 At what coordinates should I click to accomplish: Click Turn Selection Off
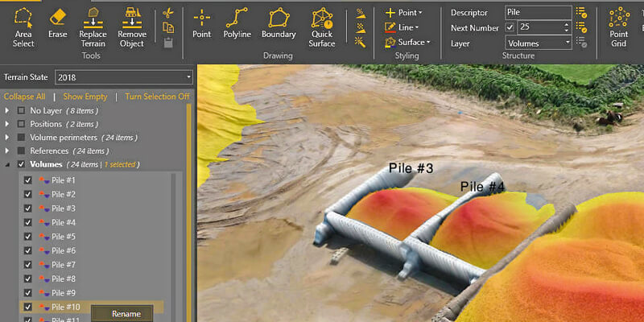pos(157,97)
